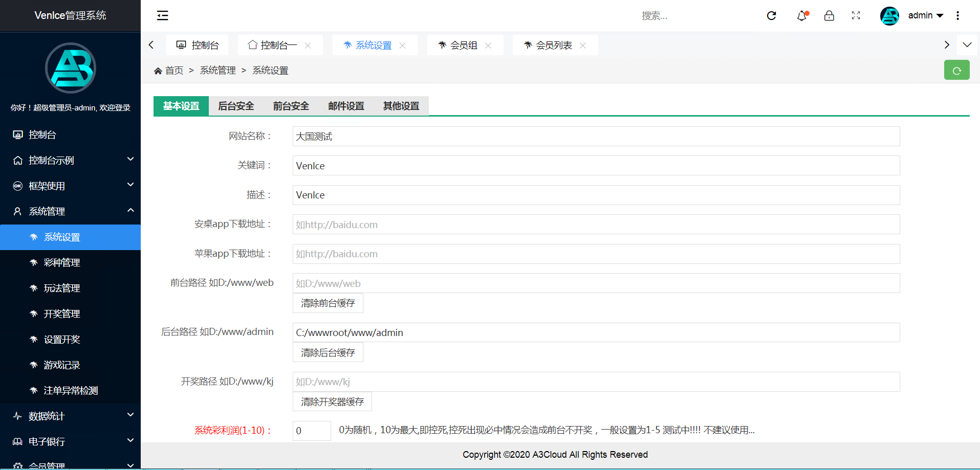Click the lock screen icon

(829, 15)
